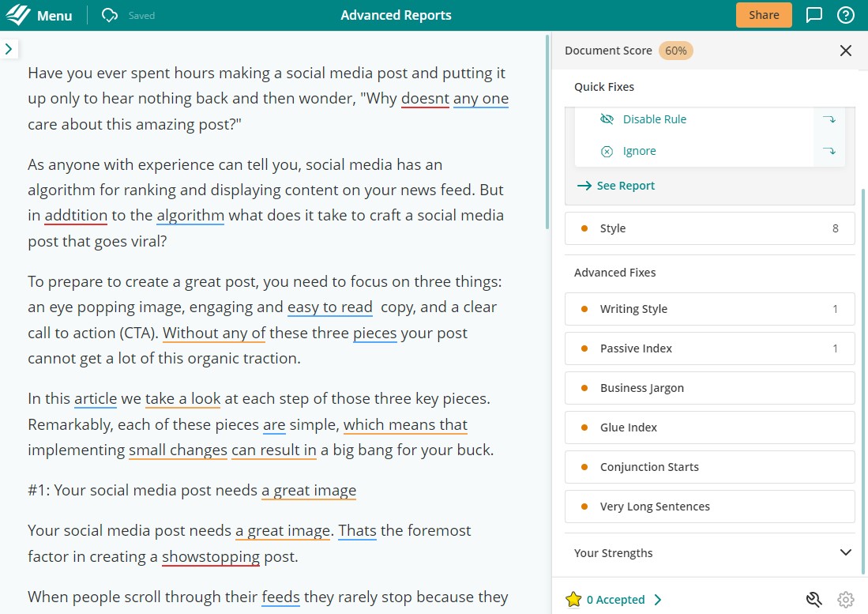This screenshot has height=614, width=868.
Task: Click the underlined word 'doesnt'
Action: (x=425, y=99)
